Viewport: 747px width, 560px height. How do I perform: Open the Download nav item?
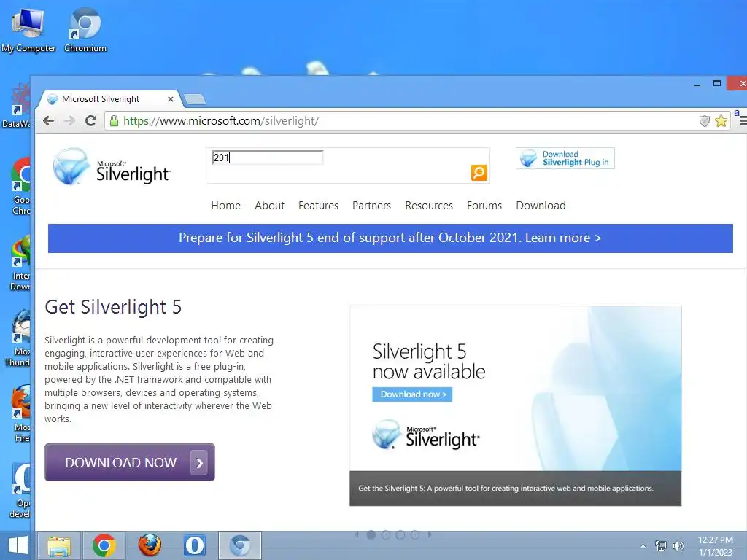541,206
